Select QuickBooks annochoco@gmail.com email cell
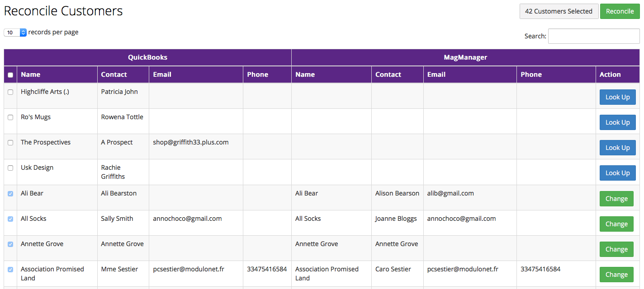The width and height of the screenshot is (644, 289). (196, 223)
